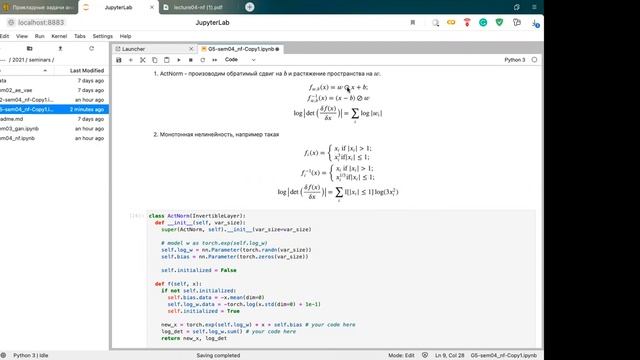Paste cell from clipboard in the toolbar

167,60
